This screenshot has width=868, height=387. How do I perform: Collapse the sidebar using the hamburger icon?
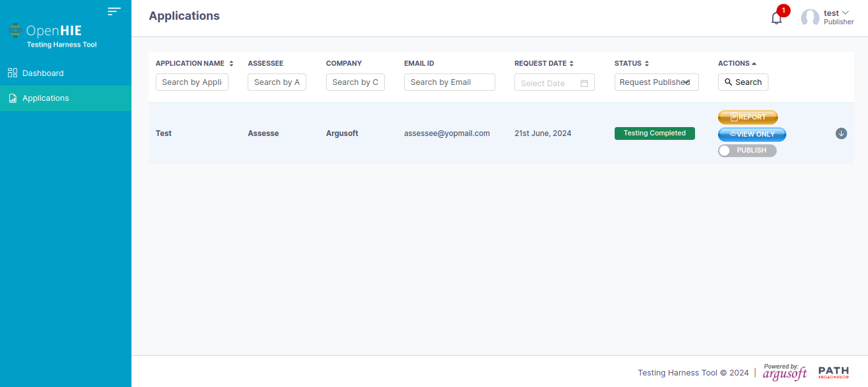(114, 11)
